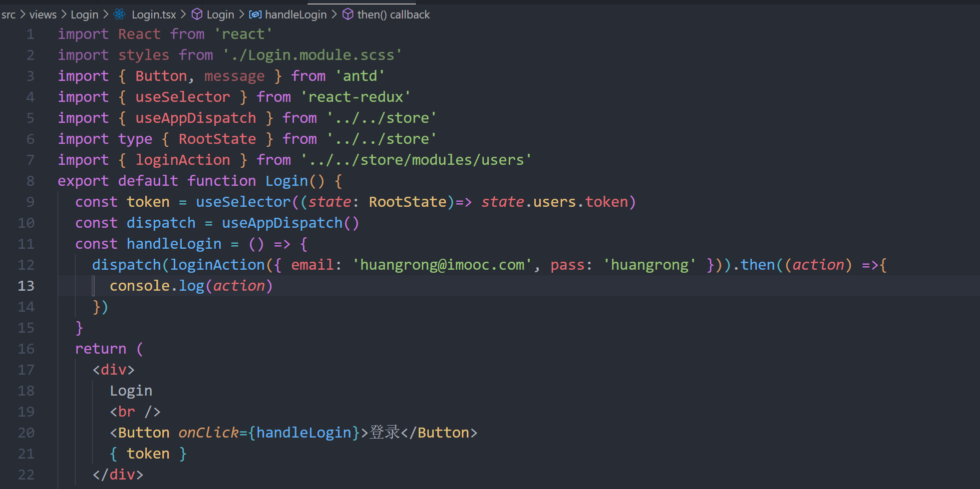This screenshot has height=489, width=980.
Task: Open Login.tsx breadcrumb file entry
Action: click(154, 14)
